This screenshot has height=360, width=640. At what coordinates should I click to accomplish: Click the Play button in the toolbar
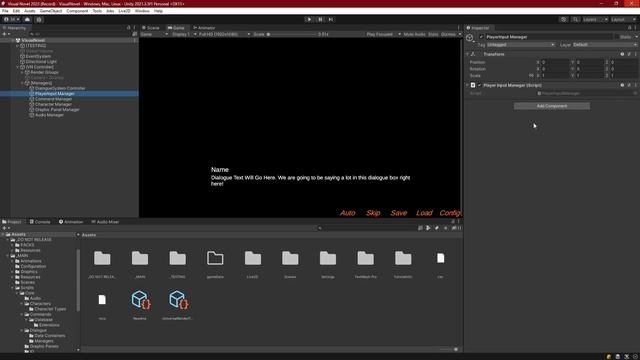point(309,19)
